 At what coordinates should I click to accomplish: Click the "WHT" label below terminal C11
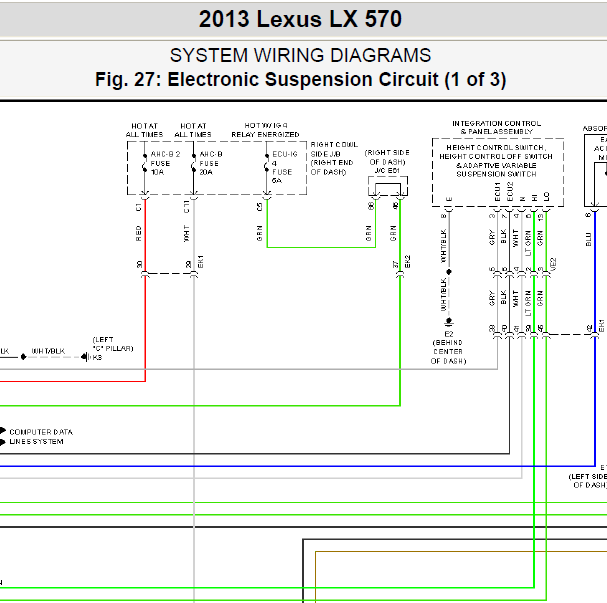pyautogui.click(x=186, y=233)
